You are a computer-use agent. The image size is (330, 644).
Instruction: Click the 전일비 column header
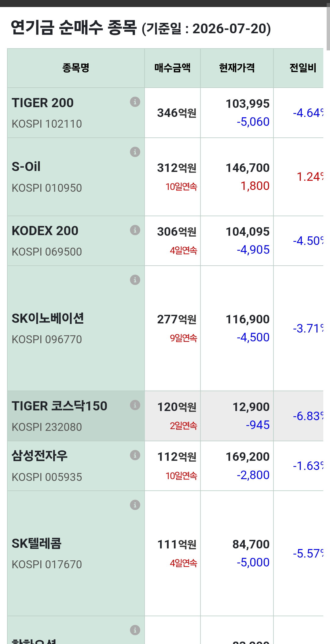(x=303, y=68)
